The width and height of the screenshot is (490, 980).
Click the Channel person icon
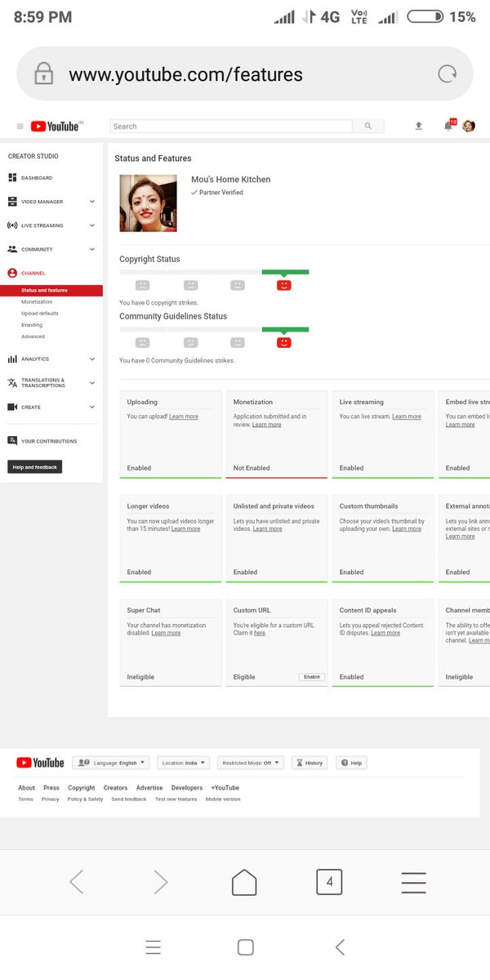(12, 273)
